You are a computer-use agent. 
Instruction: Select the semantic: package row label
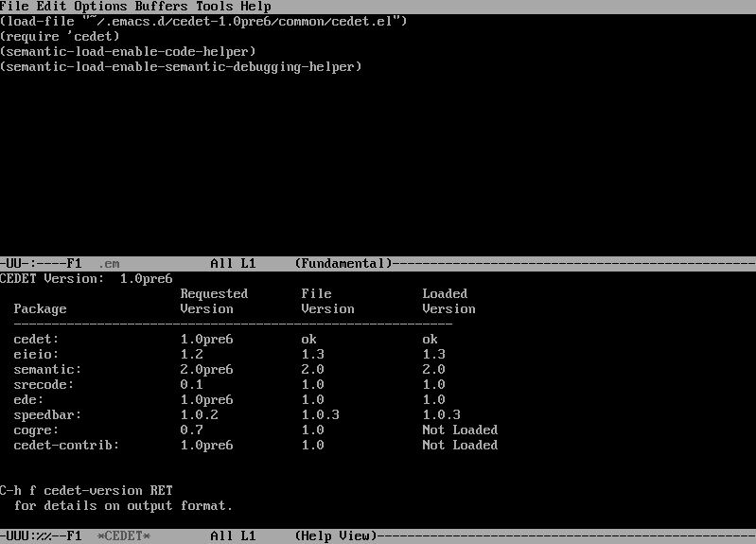point(47,370)
